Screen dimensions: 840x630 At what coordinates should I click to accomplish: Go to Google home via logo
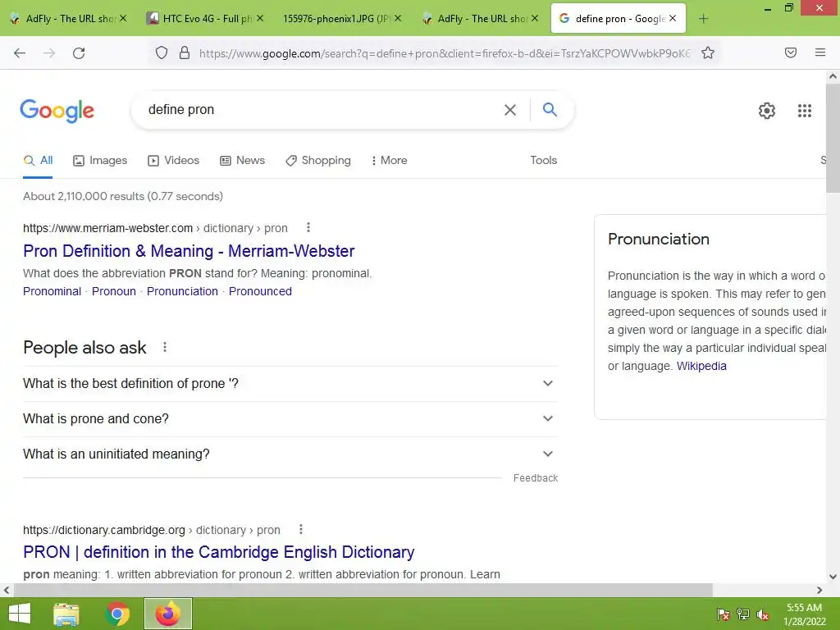pyautogui.click(x=57, y=111)
